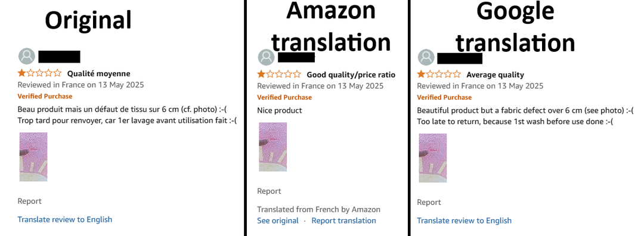Image resolution: width=644 pixels, height=236 pixels.
Task: Open the fabric photo in Amazon translation review
Action: (273, 147)
